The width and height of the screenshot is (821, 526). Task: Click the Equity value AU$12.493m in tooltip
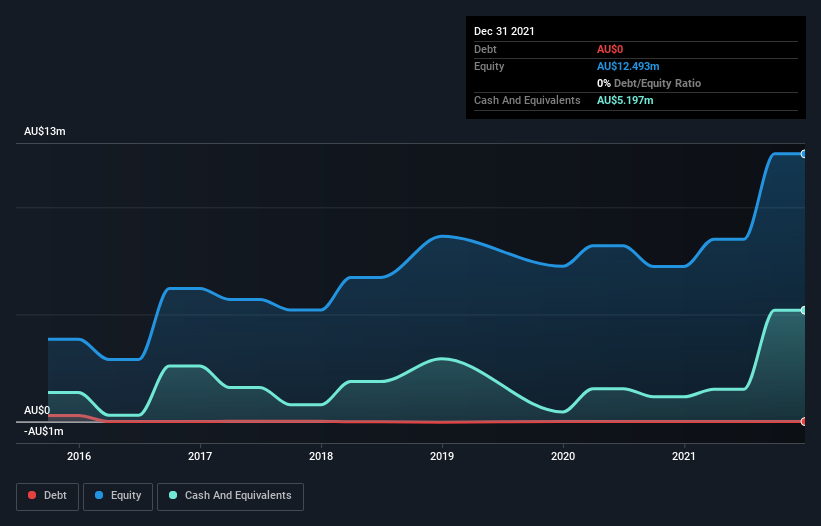(x=628, y=66)
